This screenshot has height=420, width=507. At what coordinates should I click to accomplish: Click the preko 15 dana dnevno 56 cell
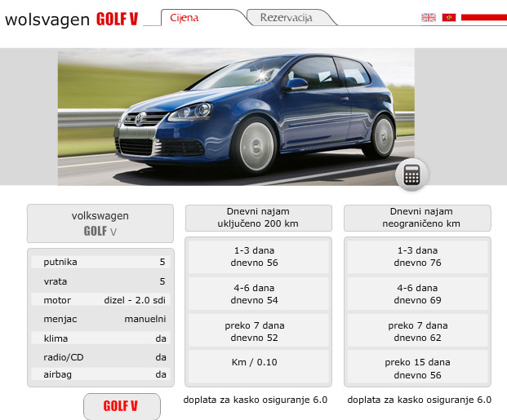(417, 369)
